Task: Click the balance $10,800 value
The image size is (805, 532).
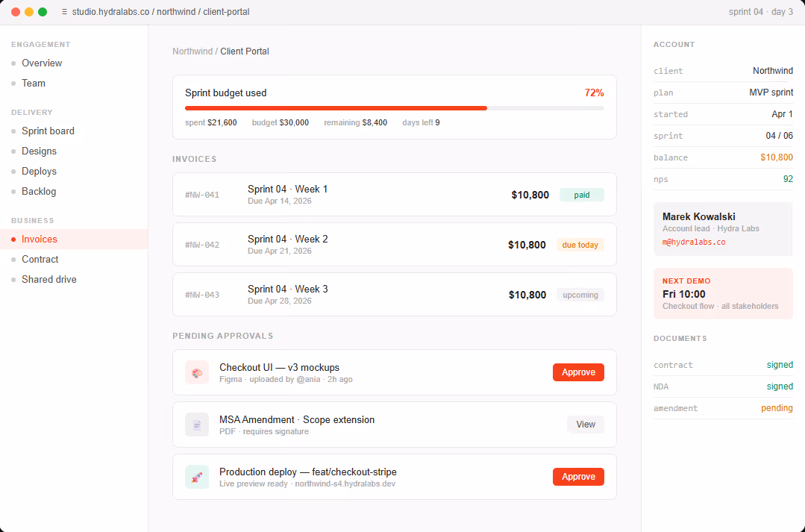Action: pyautogui.click(x=776, y=157)
